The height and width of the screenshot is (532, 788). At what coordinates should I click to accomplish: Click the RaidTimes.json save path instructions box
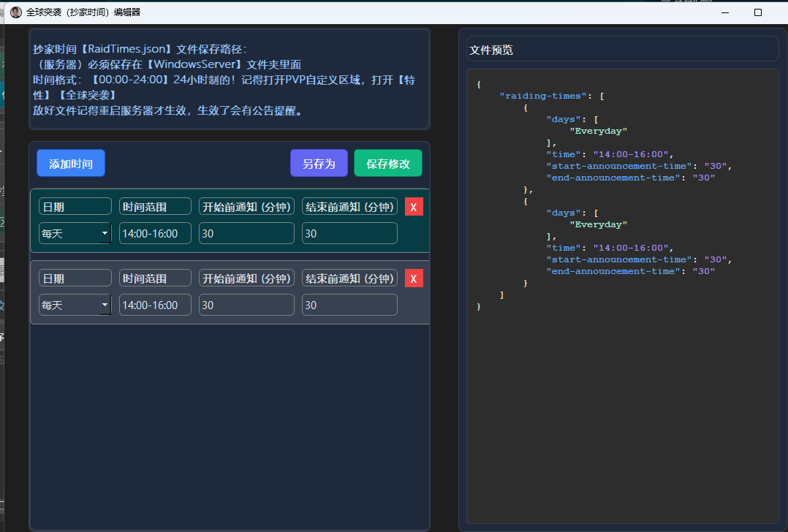coord(229,80)
